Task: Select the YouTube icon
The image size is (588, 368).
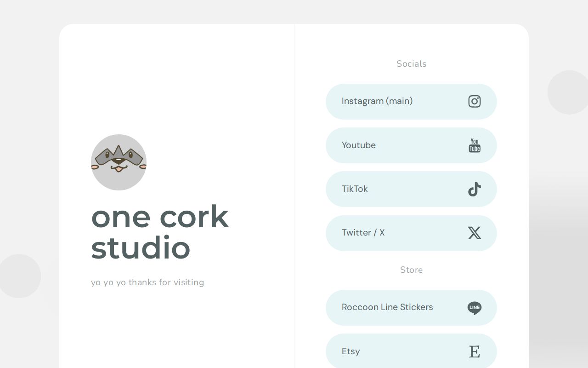Action: click(475, 145)
